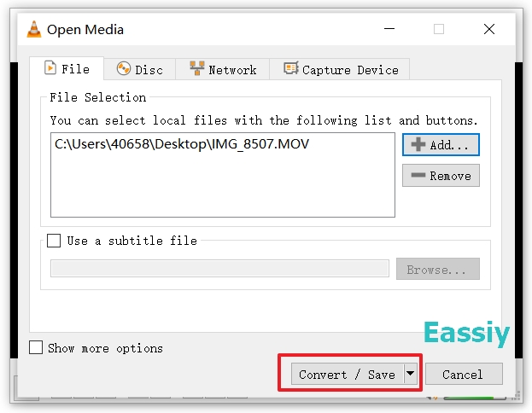This screenshot has width=532, height=413.
Task: Expand the Convert / Save dropdown arrow
Action: click(411, 374)
